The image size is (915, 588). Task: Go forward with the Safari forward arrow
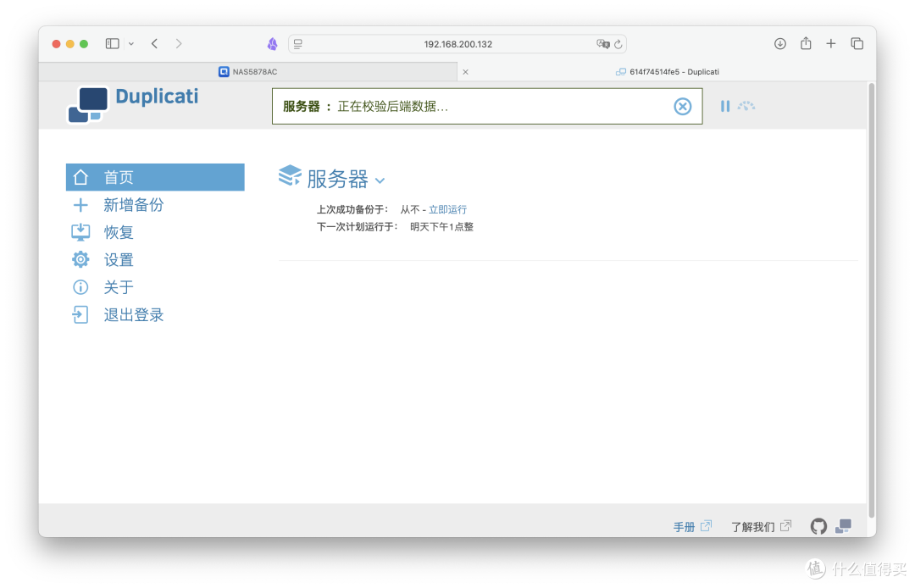(x=179, y=44)
